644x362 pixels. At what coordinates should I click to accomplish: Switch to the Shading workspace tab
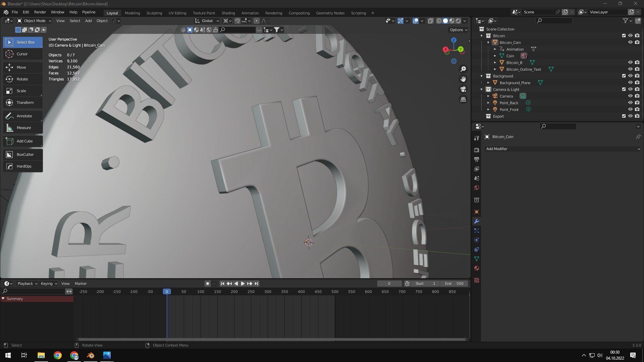(228, 13)
